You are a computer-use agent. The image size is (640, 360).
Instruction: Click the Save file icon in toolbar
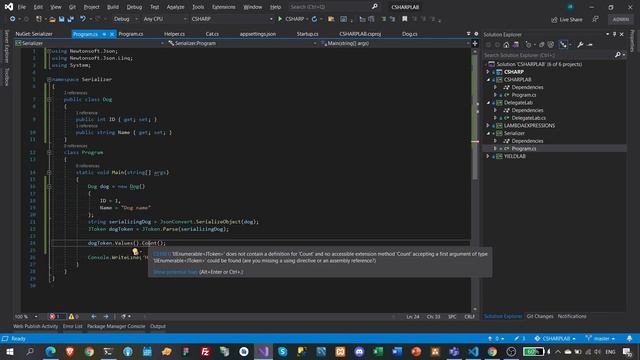[61, 19]
